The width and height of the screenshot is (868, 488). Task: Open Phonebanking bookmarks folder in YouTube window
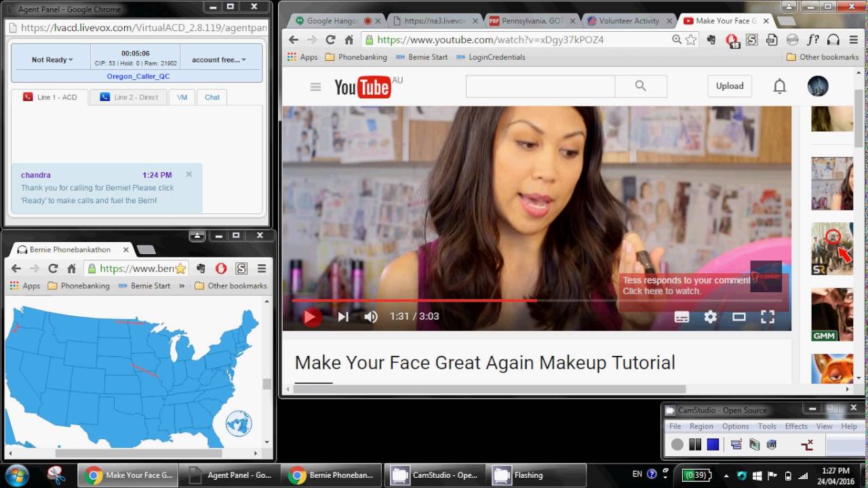(x=356, y=57)
